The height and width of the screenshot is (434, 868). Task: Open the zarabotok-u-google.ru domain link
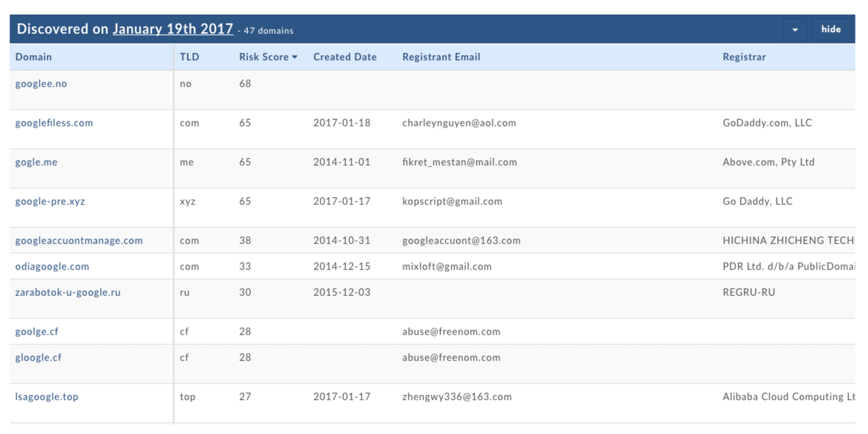click(x=67, y=292)
